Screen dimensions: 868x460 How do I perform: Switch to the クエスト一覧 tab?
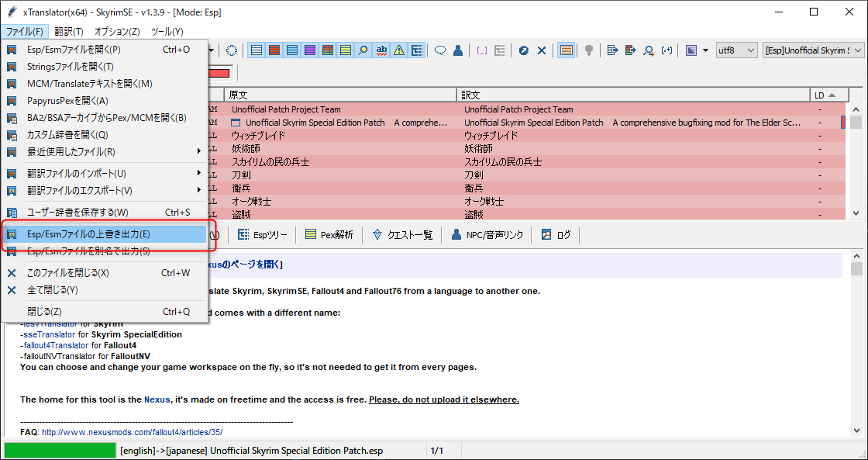click(402, 235)
